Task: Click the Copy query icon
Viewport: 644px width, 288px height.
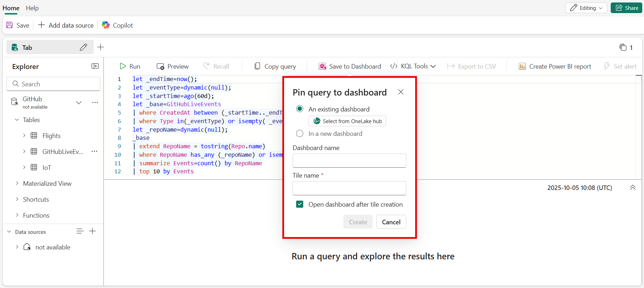Action: pos(258,66)
